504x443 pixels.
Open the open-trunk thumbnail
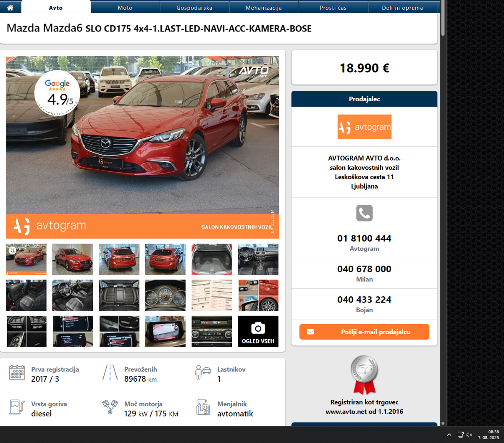click(212, 259)
